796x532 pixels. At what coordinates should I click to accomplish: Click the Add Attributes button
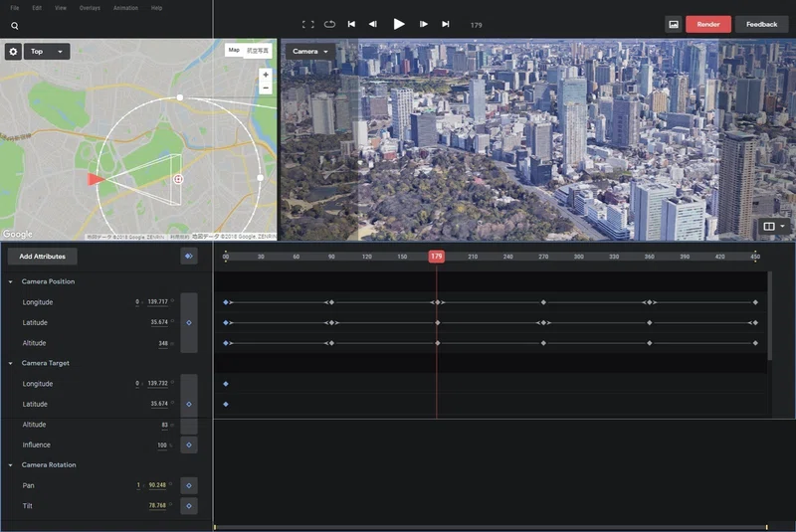(42, 257)
